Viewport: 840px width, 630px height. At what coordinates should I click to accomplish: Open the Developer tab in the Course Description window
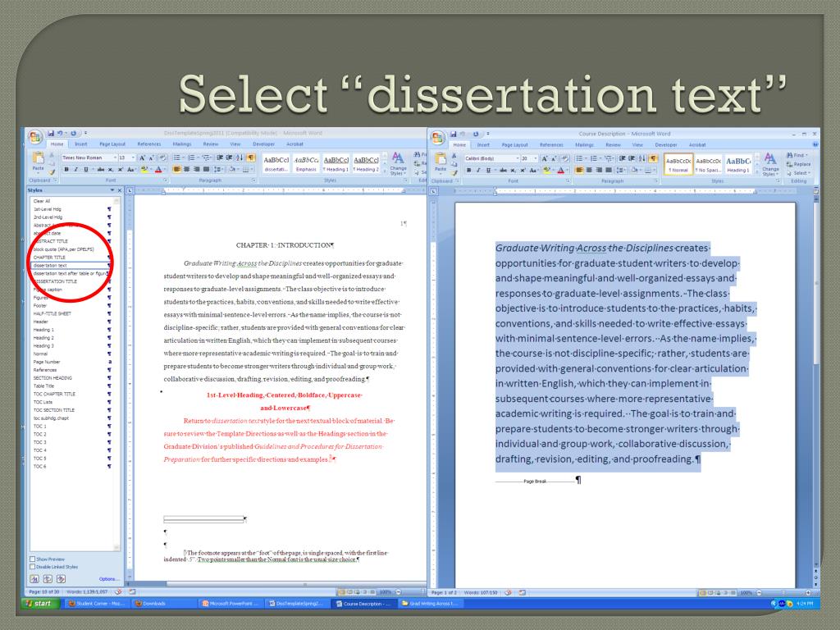point(666,144)
